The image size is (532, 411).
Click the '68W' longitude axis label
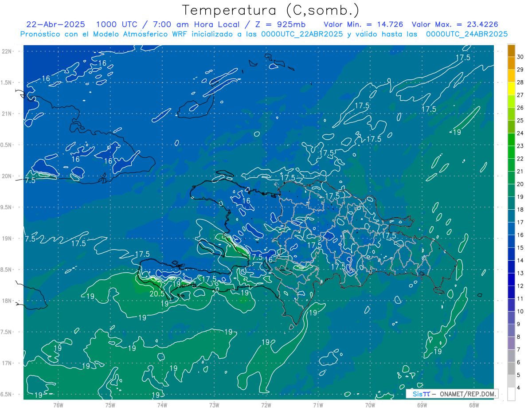pos(474,405)
